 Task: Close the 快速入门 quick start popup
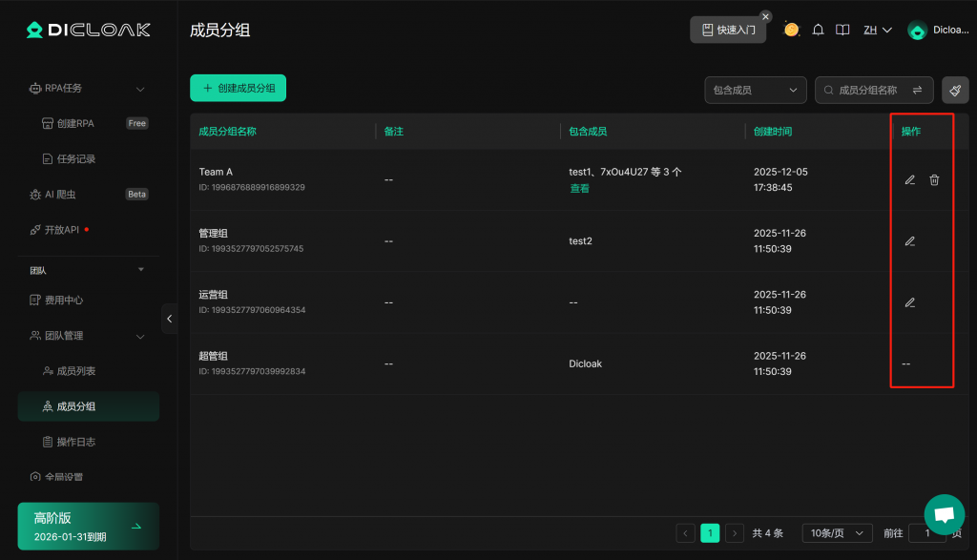pos(764,16)
